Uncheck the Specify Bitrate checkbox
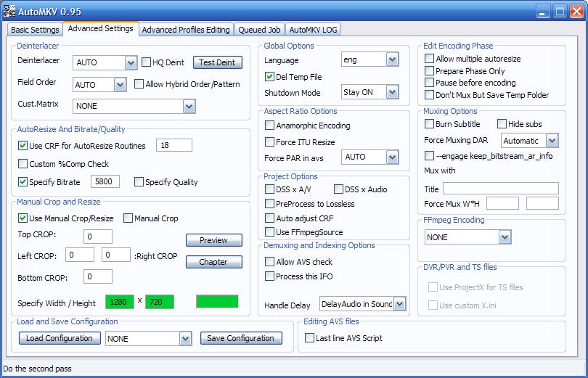 [x=23, y=181]
